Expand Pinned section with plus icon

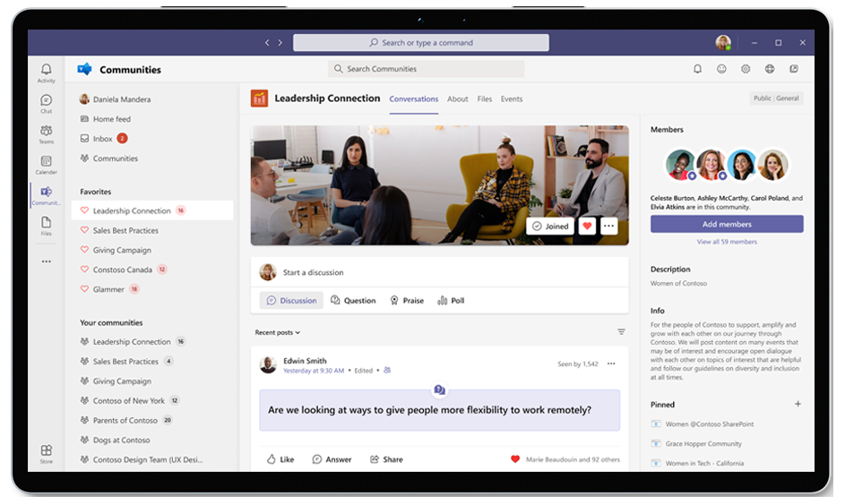(798, 405)
